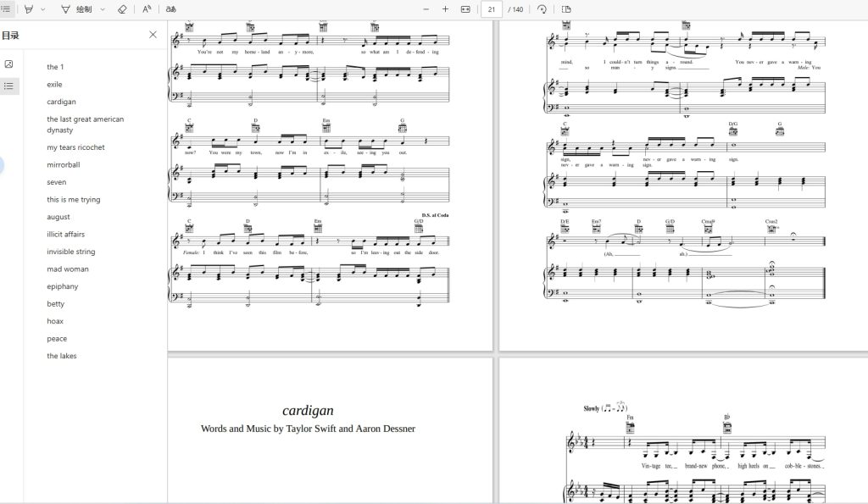Zoom out with the minus button
The image size is (868, 504).
(426, 8)
